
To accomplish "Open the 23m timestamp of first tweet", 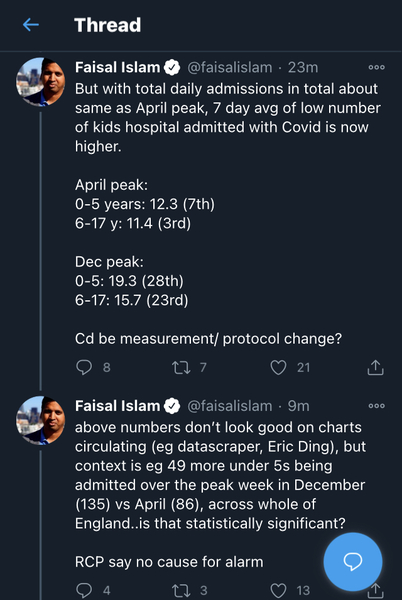I will click(303, 67).
